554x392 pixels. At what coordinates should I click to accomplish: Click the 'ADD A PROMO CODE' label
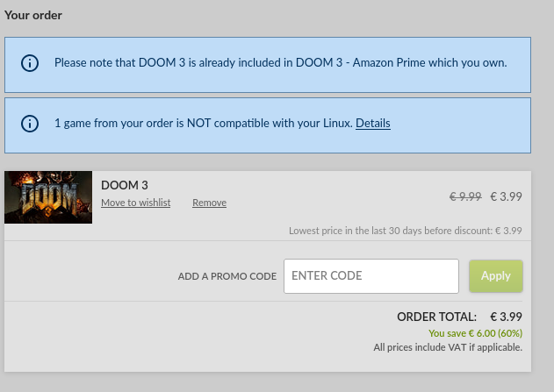[227, 276]
